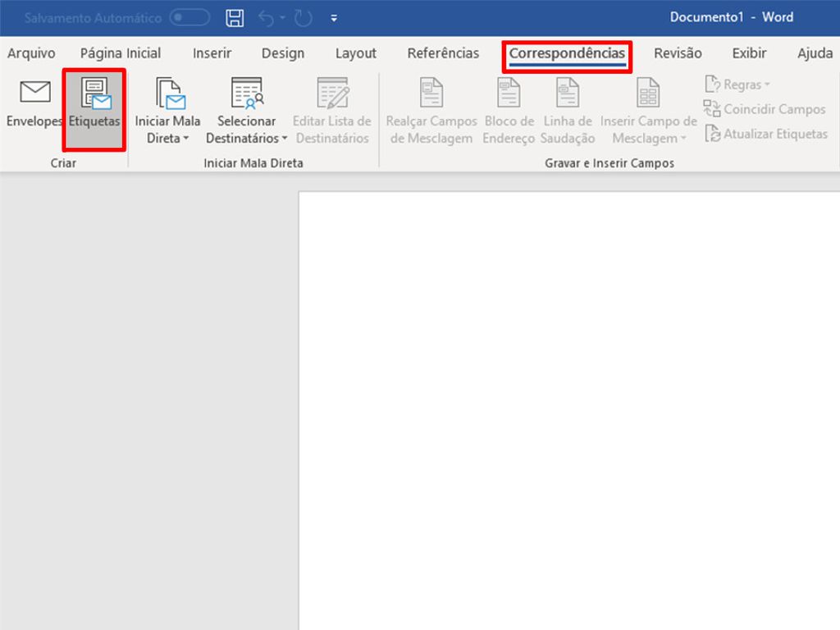Open the Regras rules dropdown
Image resolution: width=840 pixels, height=630 pixels.
pyautogui.click(x=737, y=84)
